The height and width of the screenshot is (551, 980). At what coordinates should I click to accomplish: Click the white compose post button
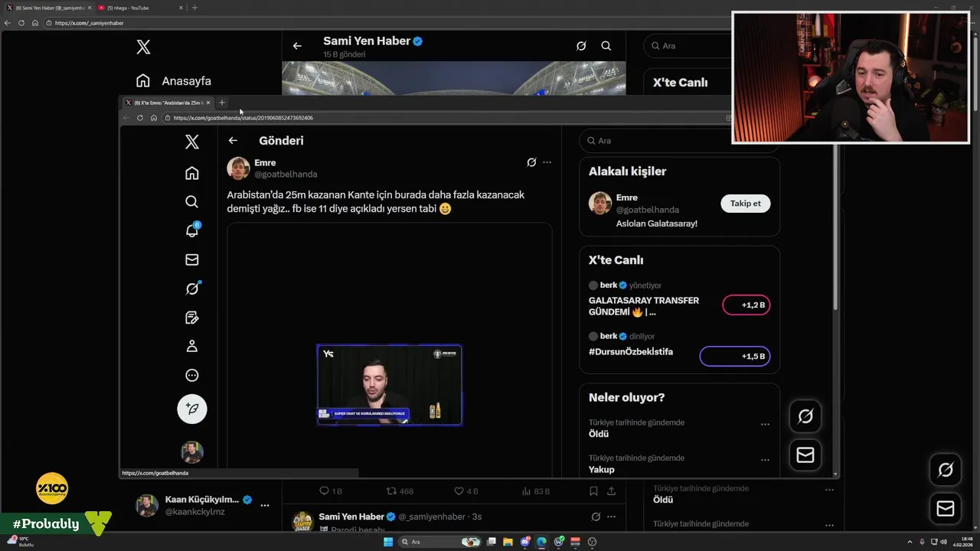(x=192, y=409)
